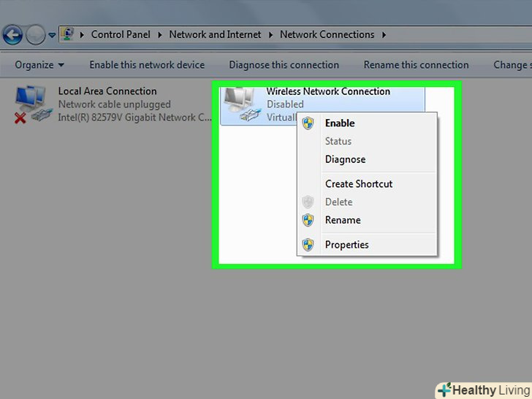
Task: Click the shield icon beside Properties
Action: (308, 245)
